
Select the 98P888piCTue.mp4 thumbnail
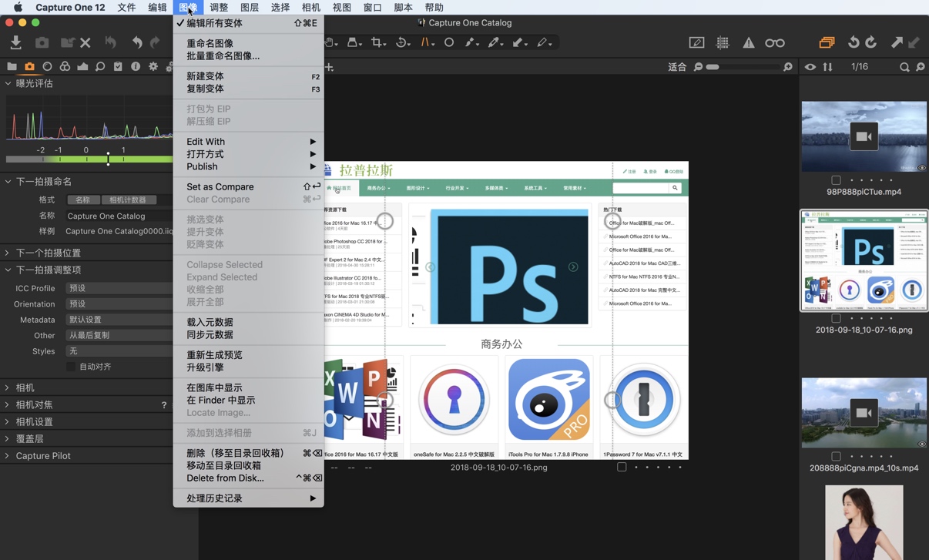[x=864, y=136]
